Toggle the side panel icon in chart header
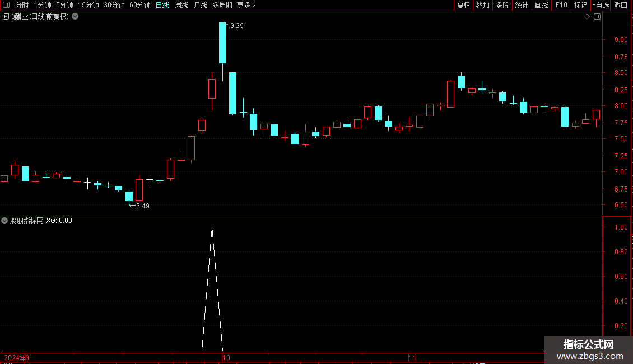633x364 pixels. coord(597,17)
